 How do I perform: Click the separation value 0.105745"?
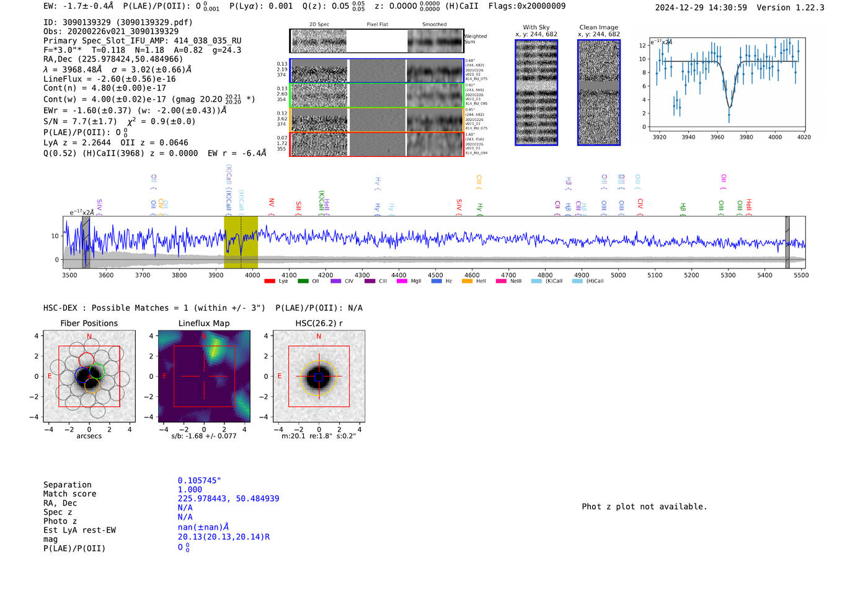[199, 481]
